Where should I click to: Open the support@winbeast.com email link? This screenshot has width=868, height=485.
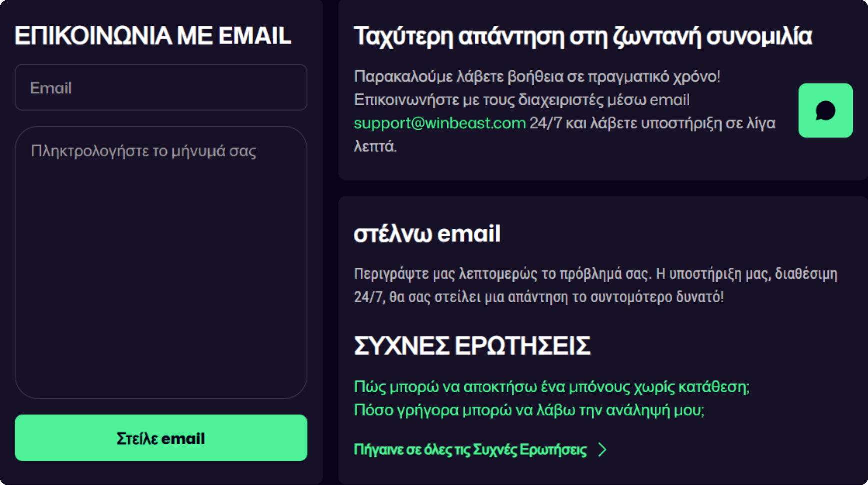coord(439,123)
